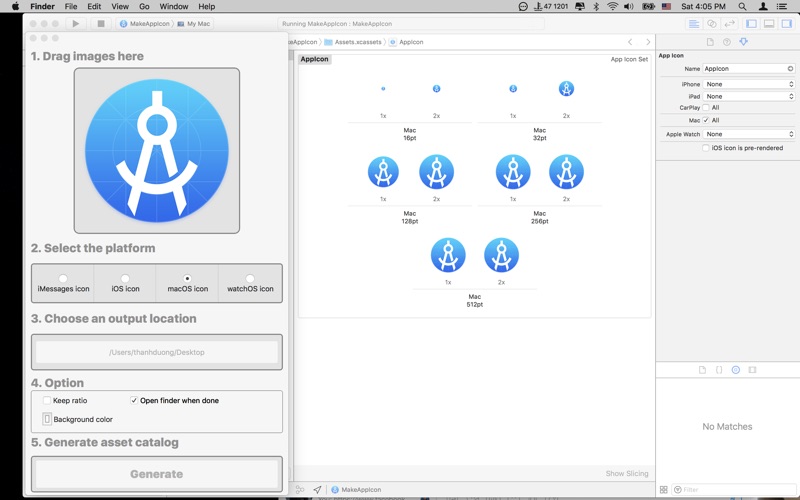Open the File Template library
This screenshot has width=800, height=500.
pyautogui.click(x=702, y=370)
